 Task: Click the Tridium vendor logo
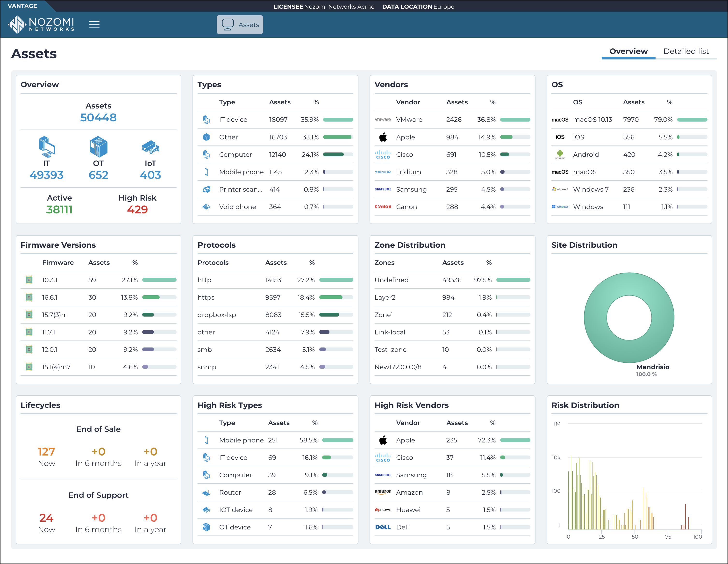point(383,172)
